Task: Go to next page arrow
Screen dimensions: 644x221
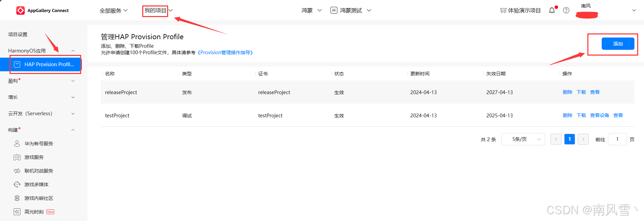Action: (583, 139)
